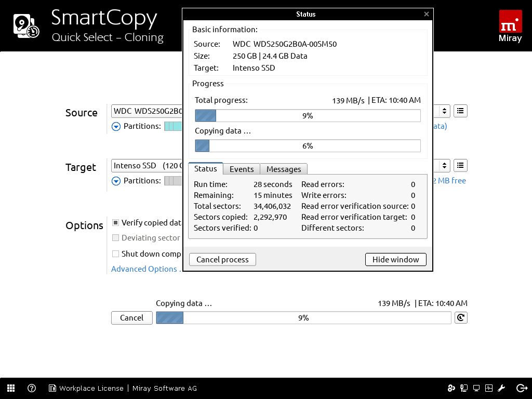This screenshot has width=532, height=399.
Task: Click the status window icon beside progress bar
Action: (460, 317)
